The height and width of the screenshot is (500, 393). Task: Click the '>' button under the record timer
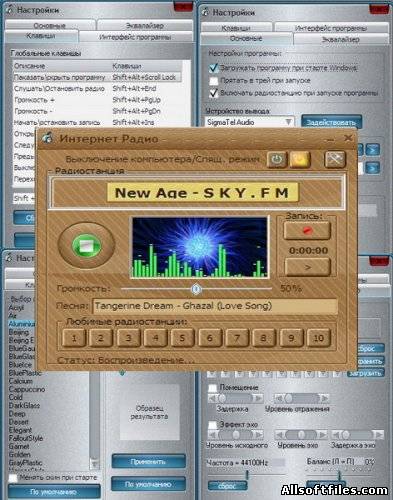[308, 267]
